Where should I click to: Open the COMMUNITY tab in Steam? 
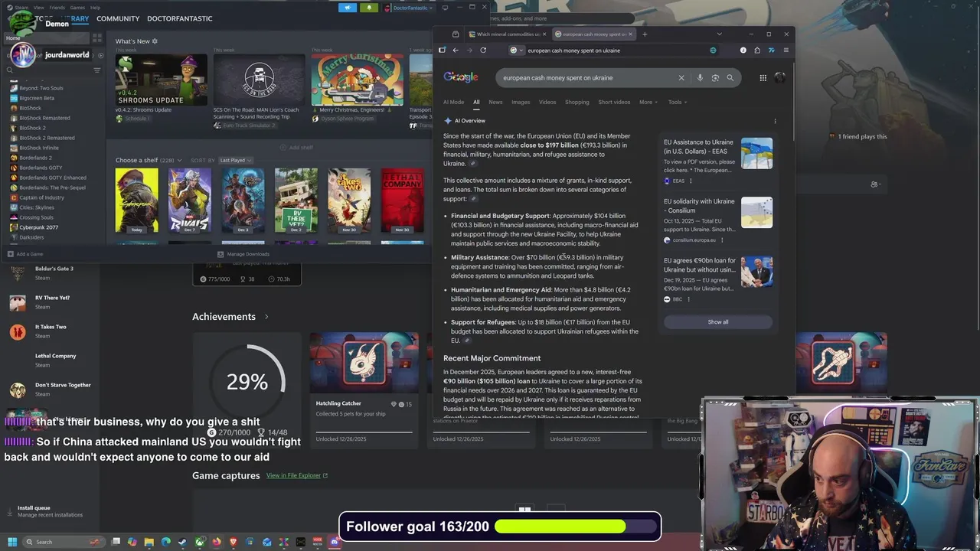[x=118, y=18]
